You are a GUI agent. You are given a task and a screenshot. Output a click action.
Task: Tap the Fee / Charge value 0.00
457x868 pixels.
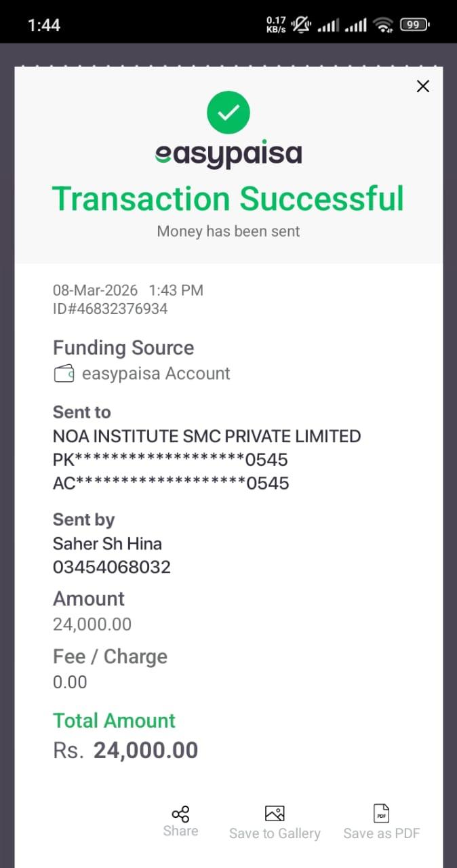coord(70,682)
